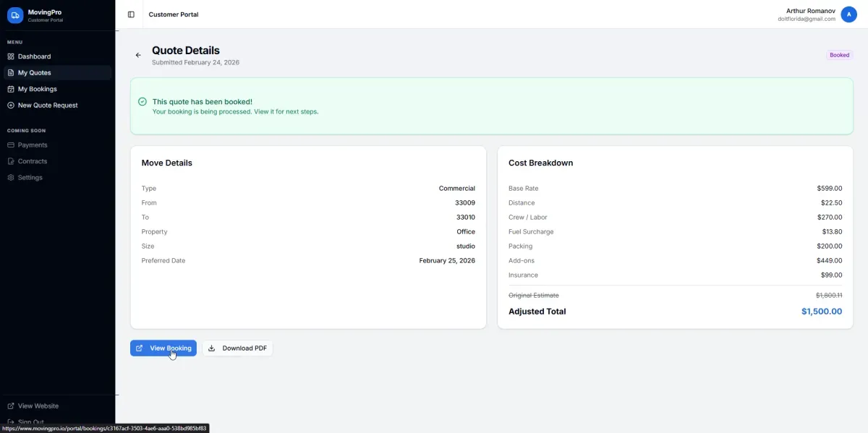Download the quote as PDF
The image size is (868, 433).
tap(237, 348)
